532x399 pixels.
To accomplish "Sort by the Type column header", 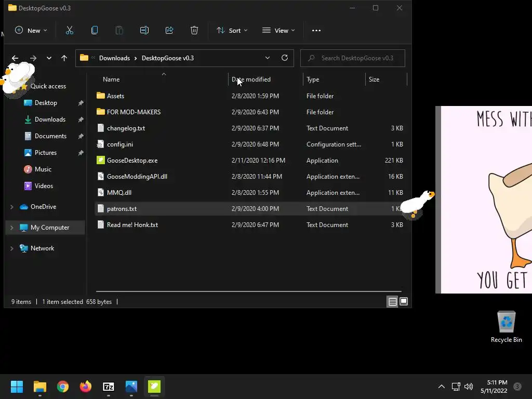I will (x=334, y=79).
